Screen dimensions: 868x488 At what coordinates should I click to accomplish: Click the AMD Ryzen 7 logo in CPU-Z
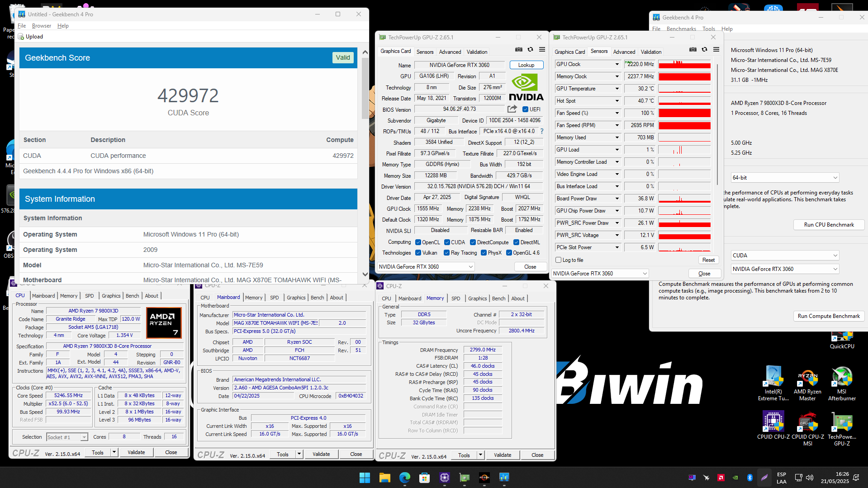[164, 322]
